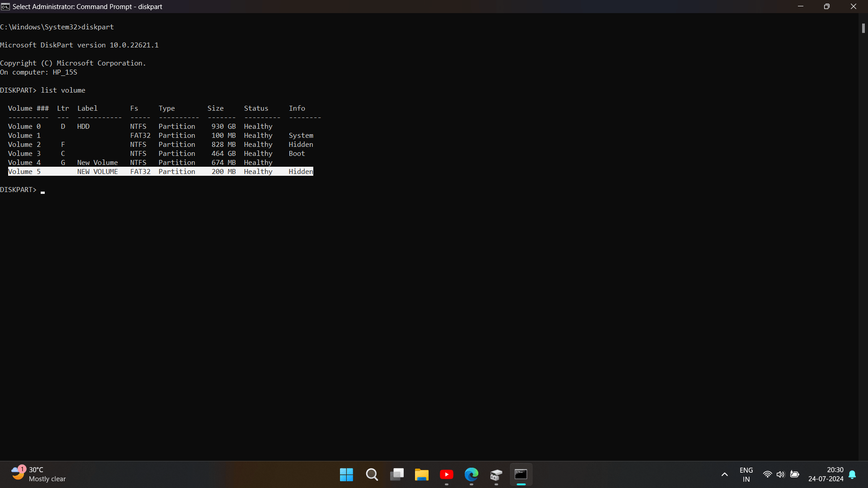Open clock and calendar flyout

pyautogui.click(x=826, y=474)
